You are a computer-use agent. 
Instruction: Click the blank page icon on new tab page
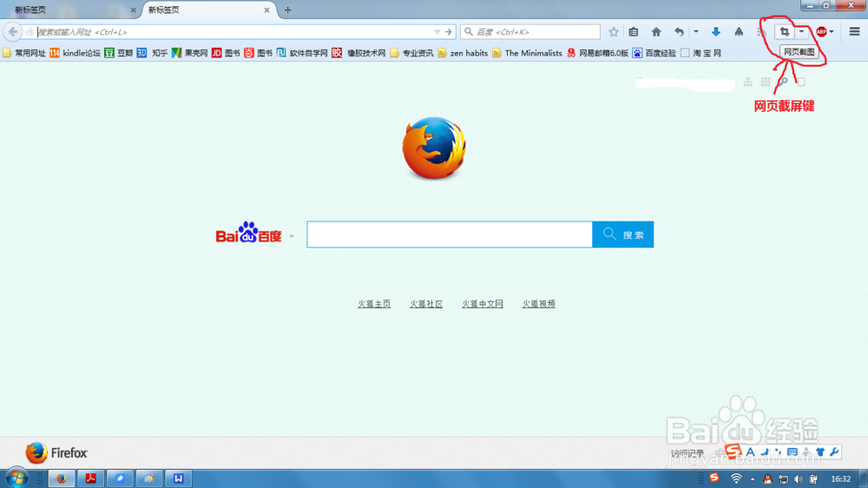801,82
